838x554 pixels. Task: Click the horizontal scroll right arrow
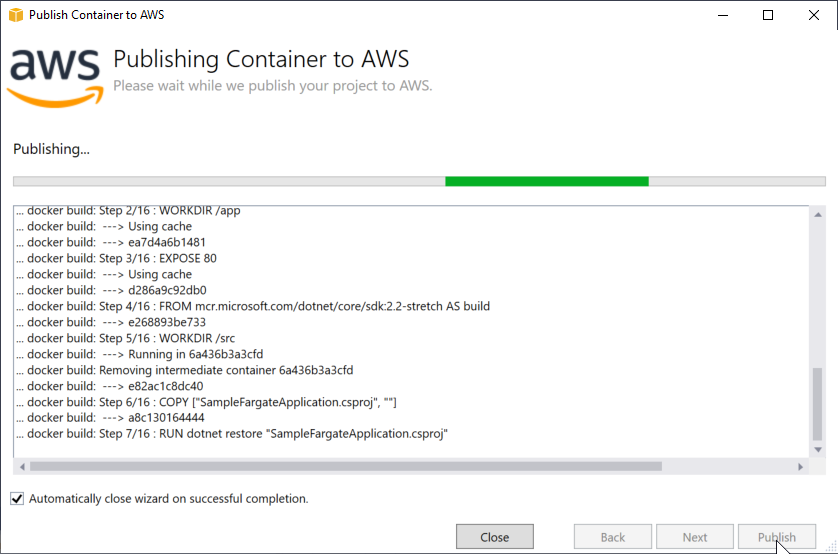[800, 467]
